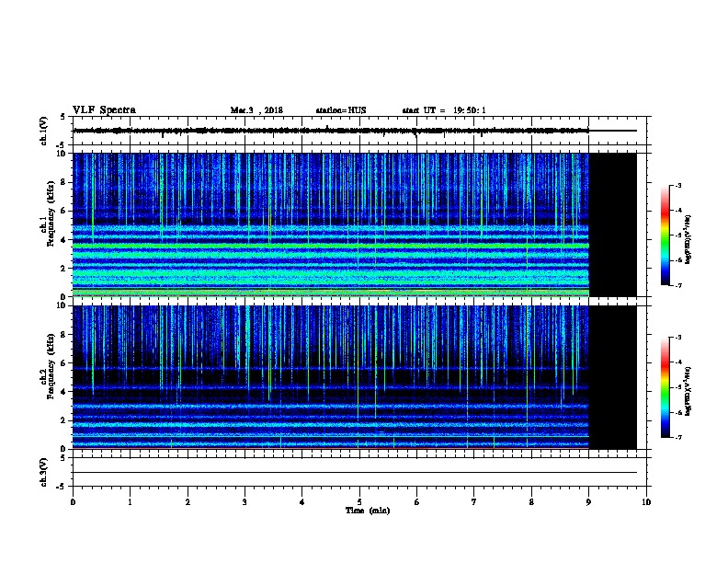Click time axis tick label "9"
The width and height of the screenshot is (728, 563).
click(x=588, y=502)
